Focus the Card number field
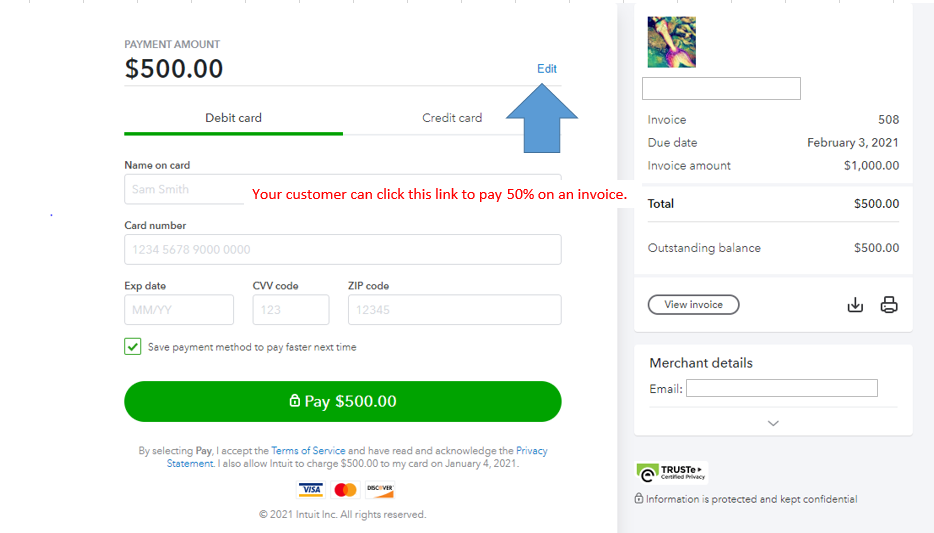The image size is (934, 533). (342, 250)
